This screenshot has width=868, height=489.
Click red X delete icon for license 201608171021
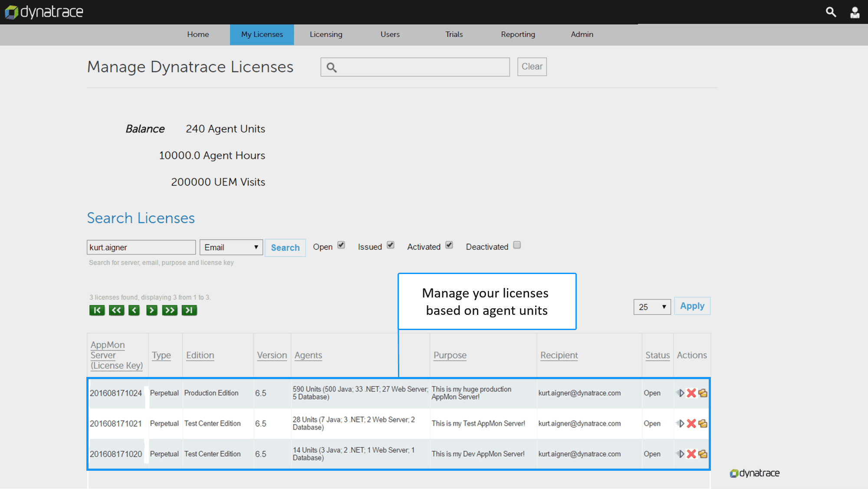pyautogui.click(x=691, y=423)
